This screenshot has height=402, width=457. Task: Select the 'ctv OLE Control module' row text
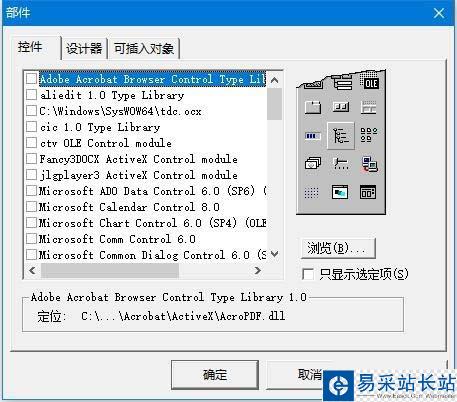106,143
